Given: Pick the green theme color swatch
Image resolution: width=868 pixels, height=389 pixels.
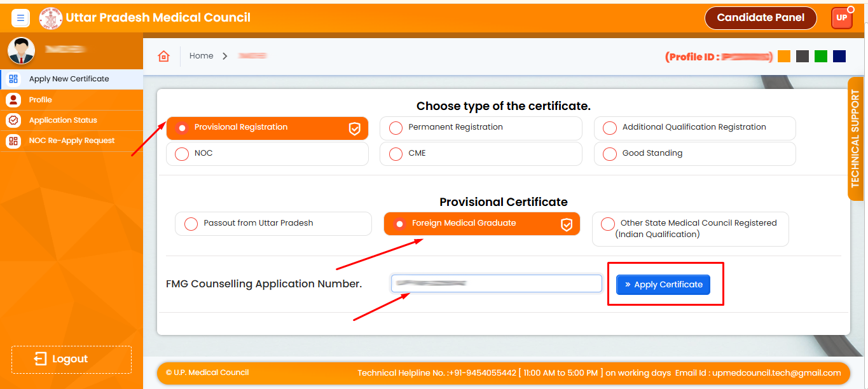Looking at the screenshot, I should [821, 57].
